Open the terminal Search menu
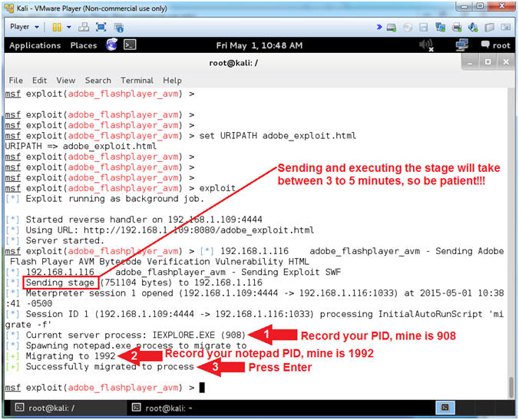 (x=98, y=81)
